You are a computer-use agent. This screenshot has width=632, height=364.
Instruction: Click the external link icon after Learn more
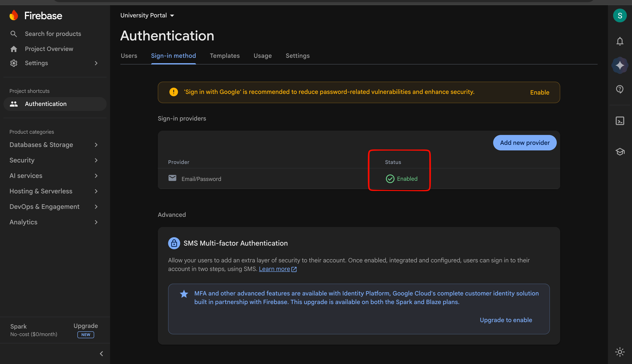(x=294, y=269)
